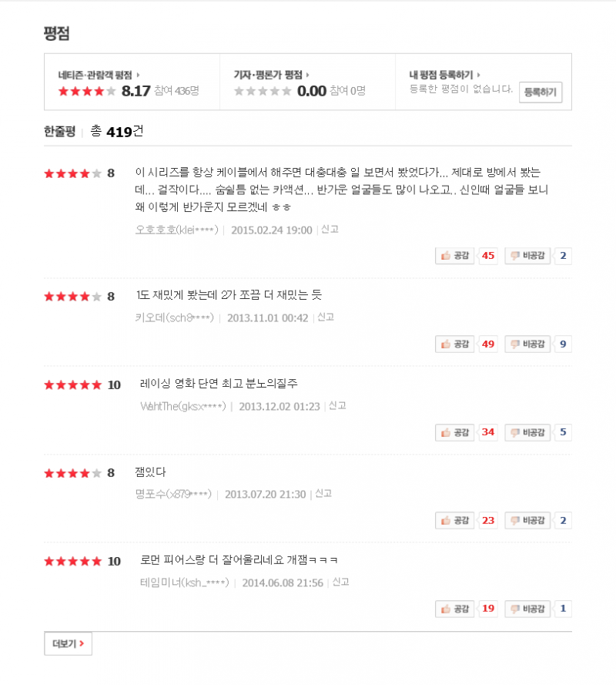Click 공감 on the WahtThe review
616x685 pixels.
(454, 432)
